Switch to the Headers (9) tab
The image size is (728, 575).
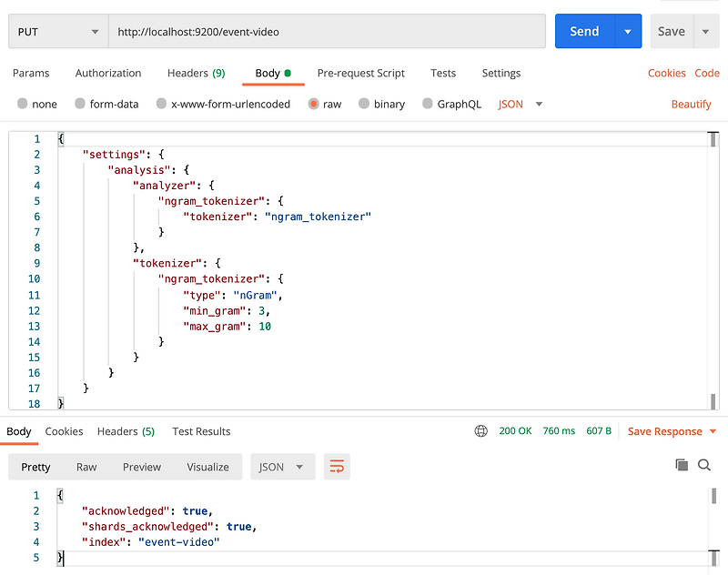(x=197, y=73)
